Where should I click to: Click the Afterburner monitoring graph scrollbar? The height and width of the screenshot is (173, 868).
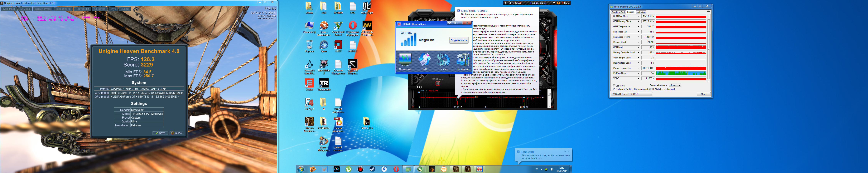549,98
